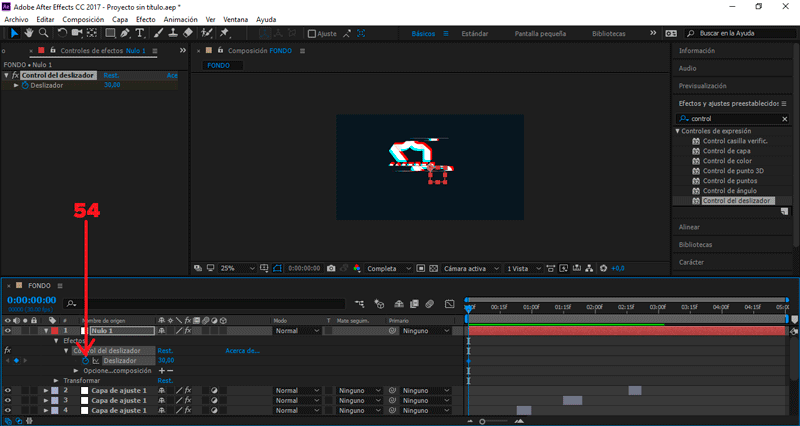Collapse the Nulo 1 layer triangle

[46, 331]
